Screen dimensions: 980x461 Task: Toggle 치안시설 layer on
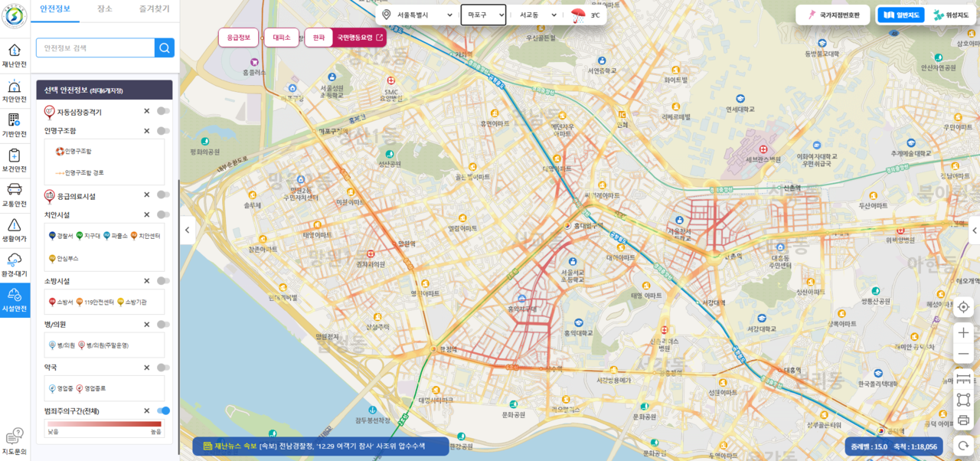click(x=163, y=215)
